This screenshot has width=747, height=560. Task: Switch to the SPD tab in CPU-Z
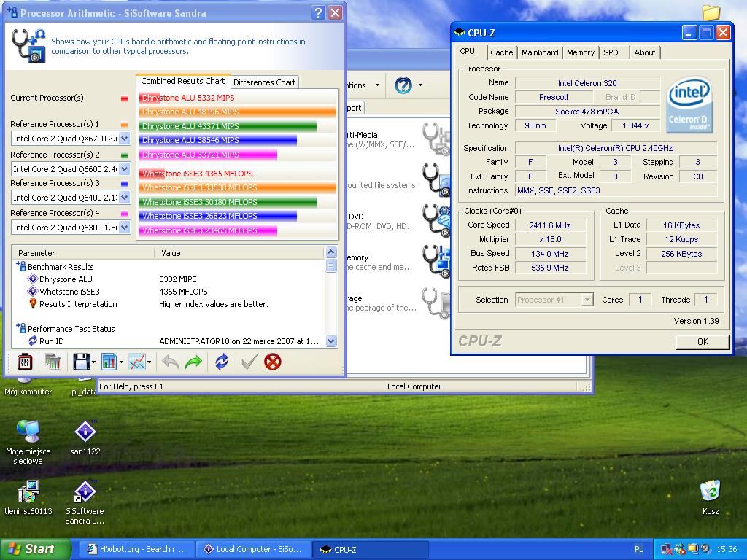(x=611, y=52)
